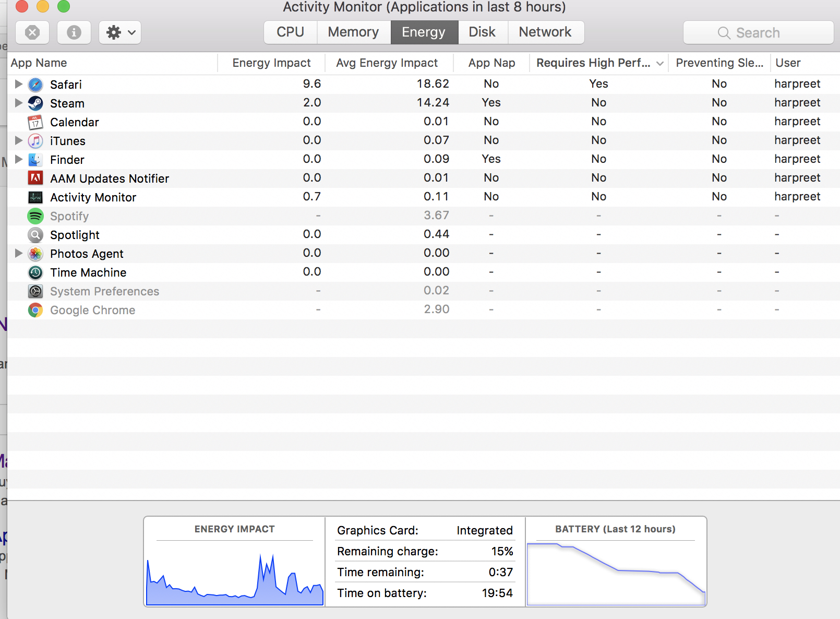Image resolution: width=840 pixels, height=619 pixels.
Task: Click the Spotify green icon
Action: pyautogui.click(x=35, y=216)
